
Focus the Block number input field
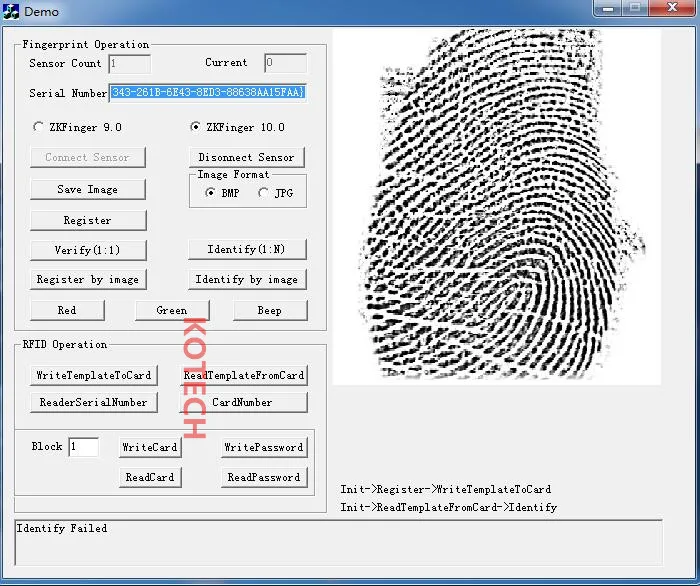tap(83, 447)
